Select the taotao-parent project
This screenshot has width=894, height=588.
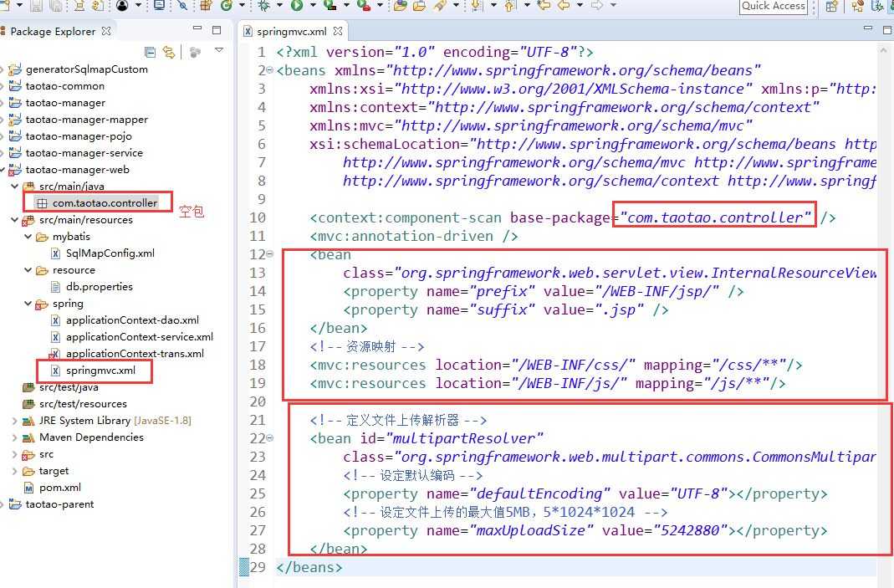pos(60,504)
